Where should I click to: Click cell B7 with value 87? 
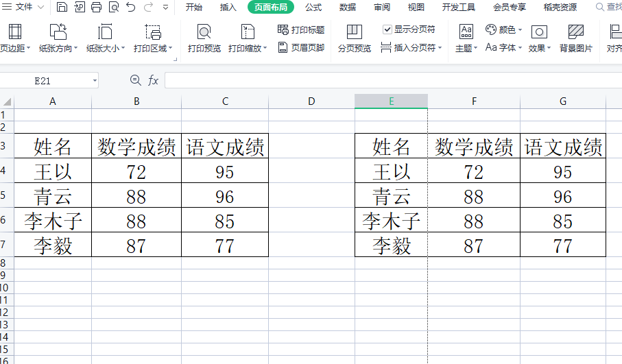(136, 245)
